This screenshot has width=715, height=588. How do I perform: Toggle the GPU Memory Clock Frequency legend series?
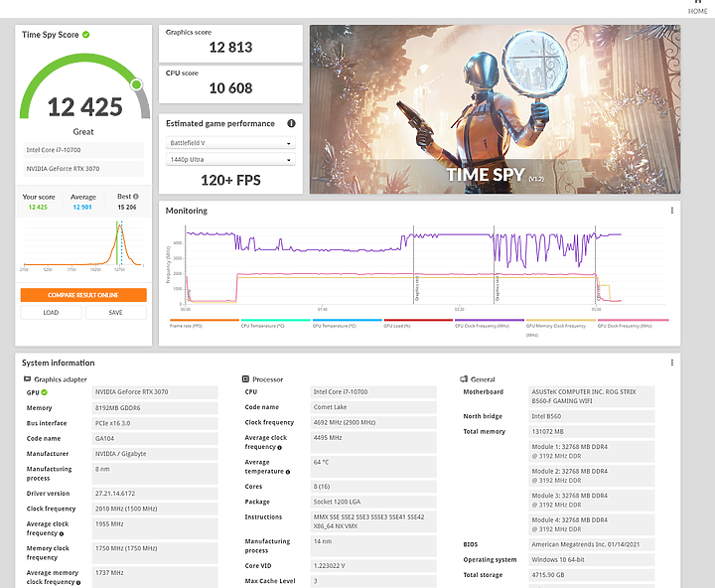(561, 328)
